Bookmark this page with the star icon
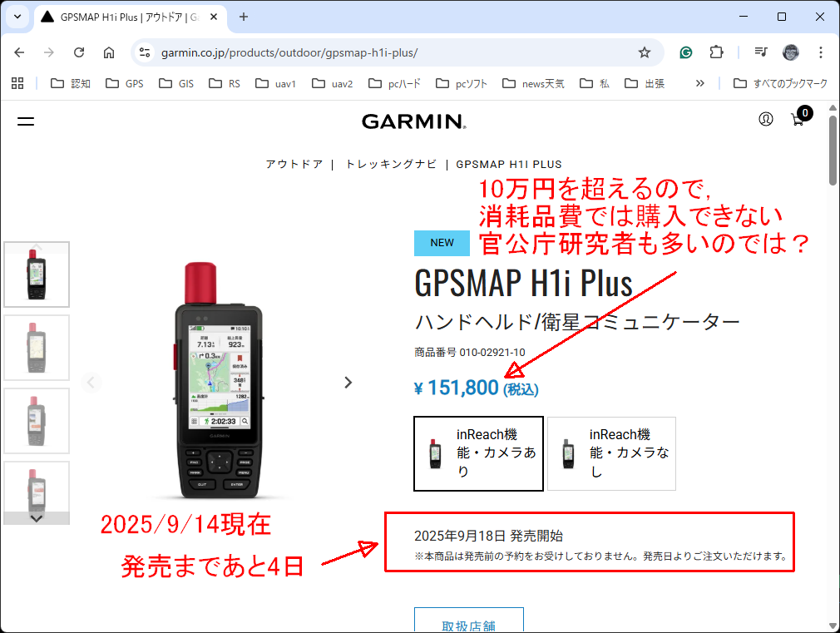Screen dimensions: 840x633 644,52
